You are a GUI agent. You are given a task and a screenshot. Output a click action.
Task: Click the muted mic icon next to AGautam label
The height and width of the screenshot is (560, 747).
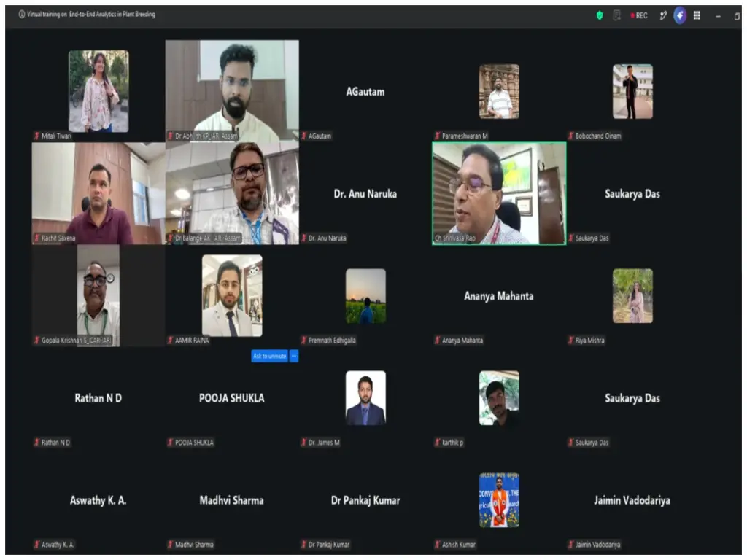[x=304, y=136]
